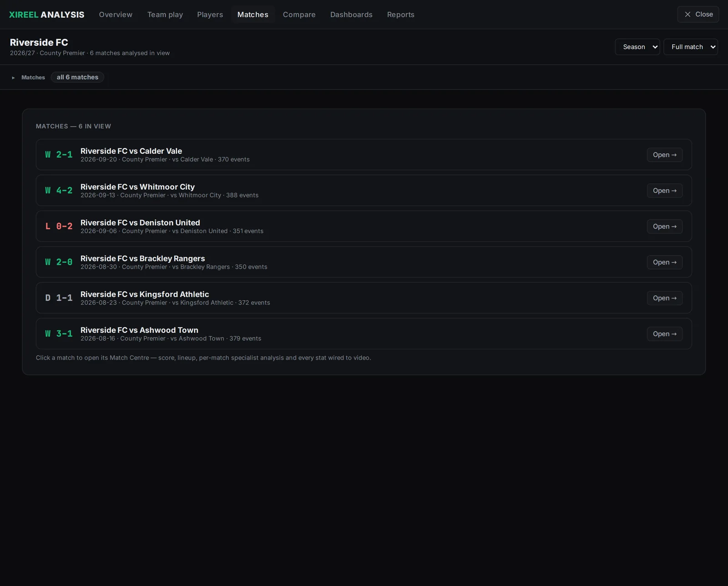Click the 'all 6 matches' filter chip
The image size is (728, 586).
(x=77, y=77)
